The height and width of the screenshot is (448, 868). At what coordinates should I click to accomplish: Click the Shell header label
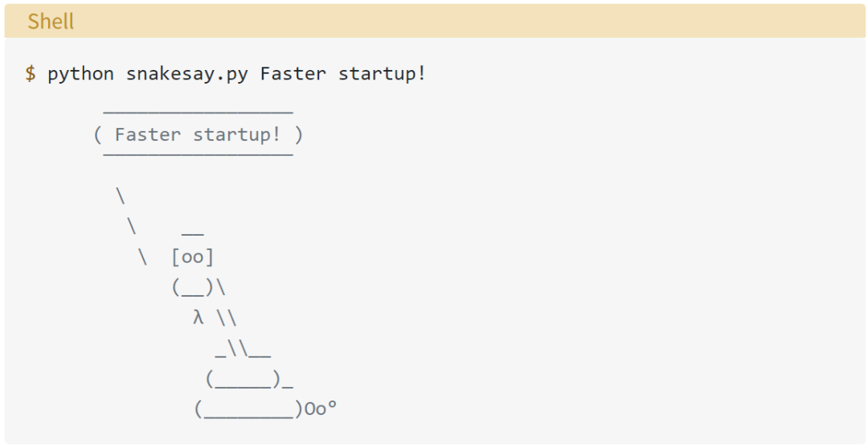[x=51, y=21]
